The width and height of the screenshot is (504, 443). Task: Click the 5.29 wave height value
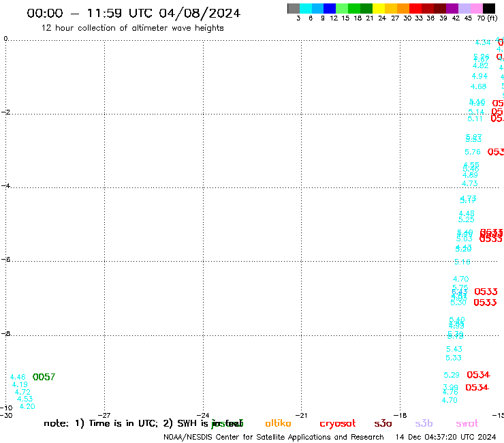point(452,375)
